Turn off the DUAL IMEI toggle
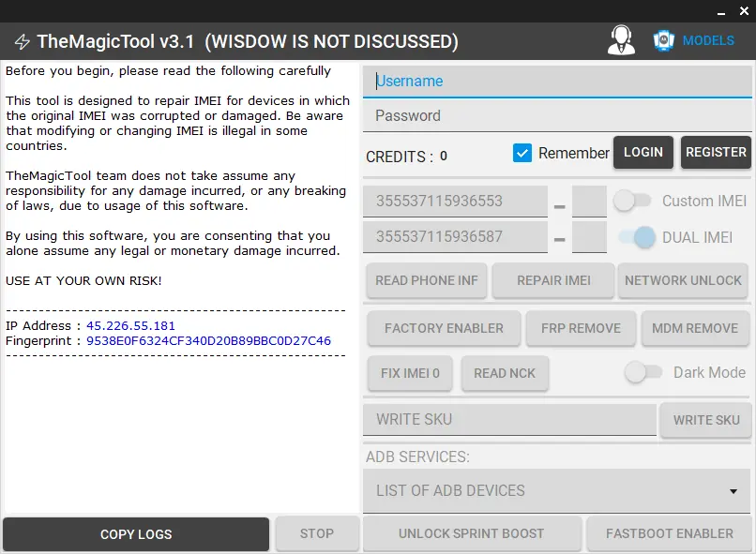 point(637,237)
